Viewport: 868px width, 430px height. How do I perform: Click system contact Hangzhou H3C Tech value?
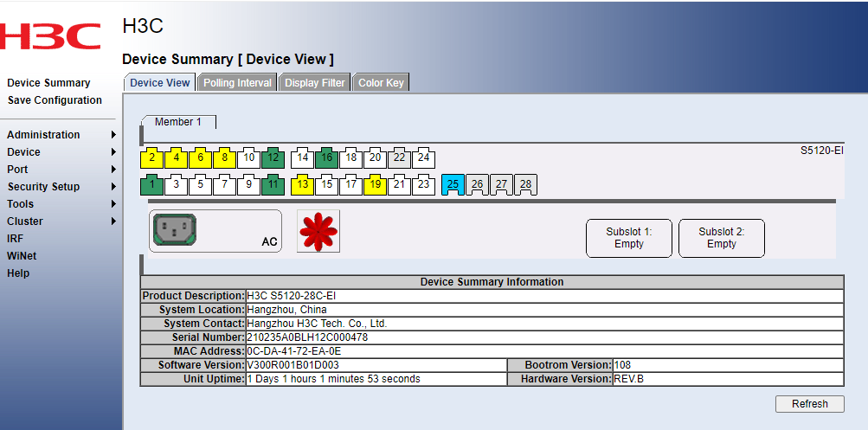point(317,324)
